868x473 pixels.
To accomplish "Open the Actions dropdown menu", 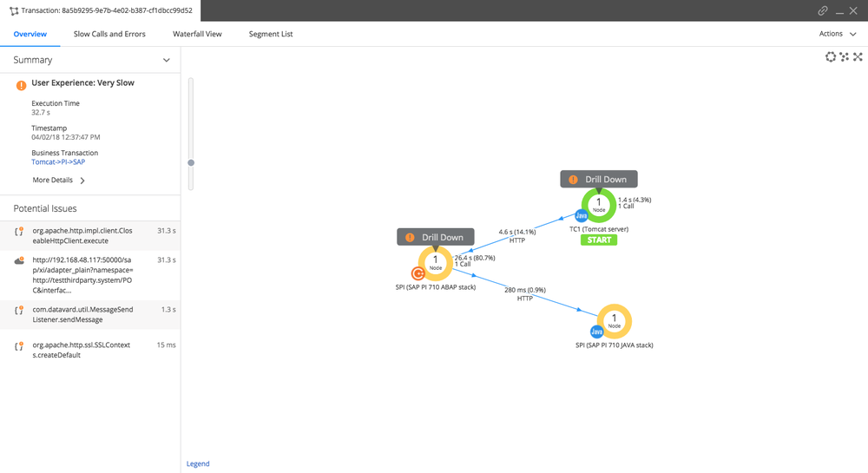I will click(838, 34).
